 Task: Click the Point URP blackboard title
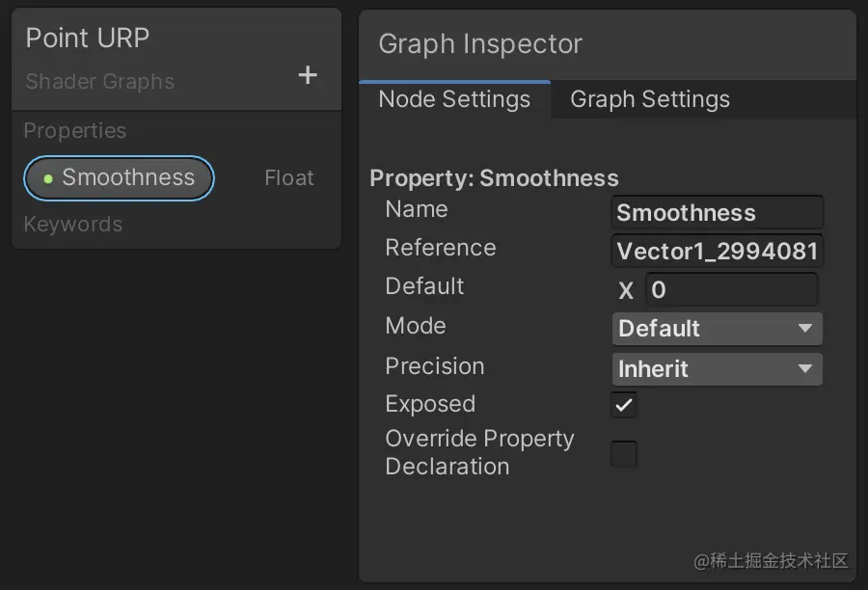point(88,39)
